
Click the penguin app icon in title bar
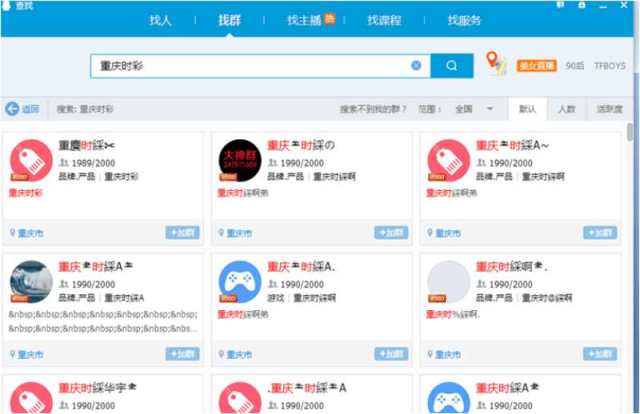point(6,5)
